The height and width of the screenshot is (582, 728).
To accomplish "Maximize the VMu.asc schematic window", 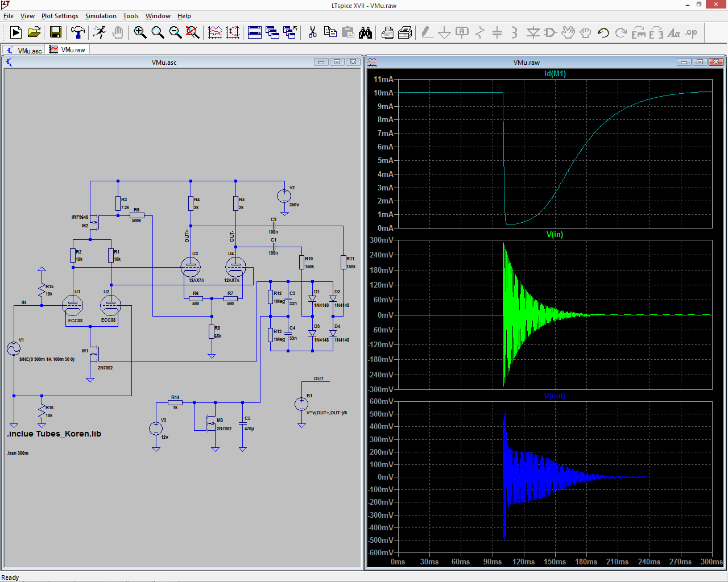I will click(337, 62).
